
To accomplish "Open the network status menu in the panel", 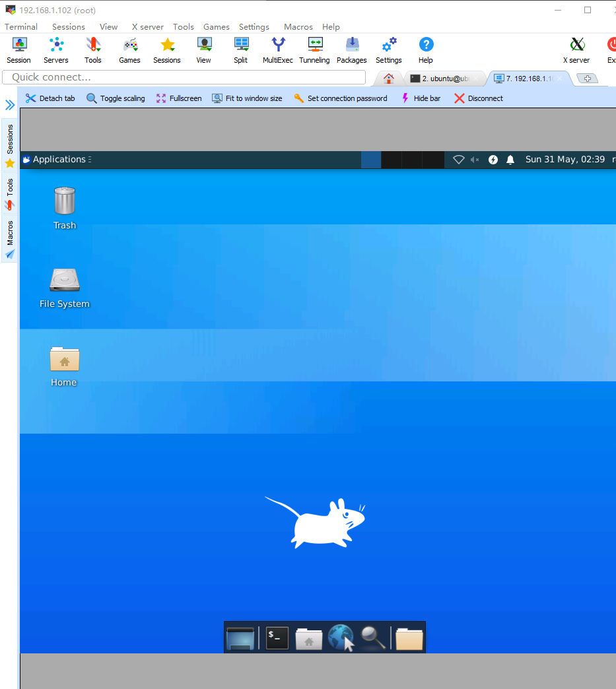I will [x=459, y=159].
